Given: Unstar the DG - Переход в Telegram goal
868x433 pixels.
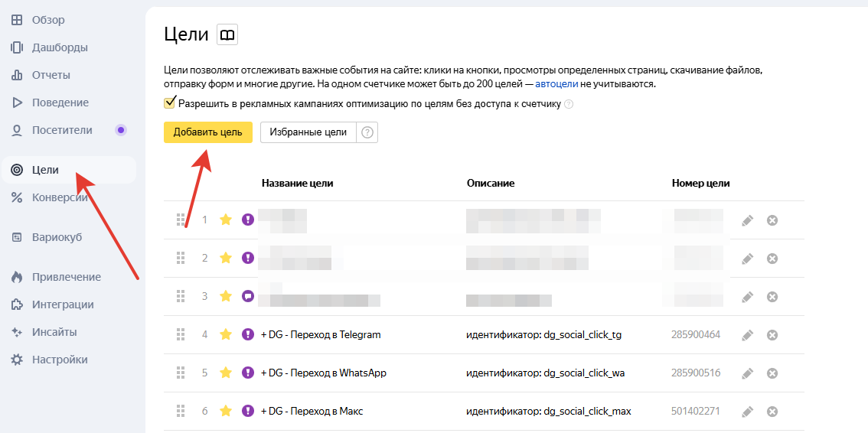Looking at the screenshot, I should pos(225,335).
